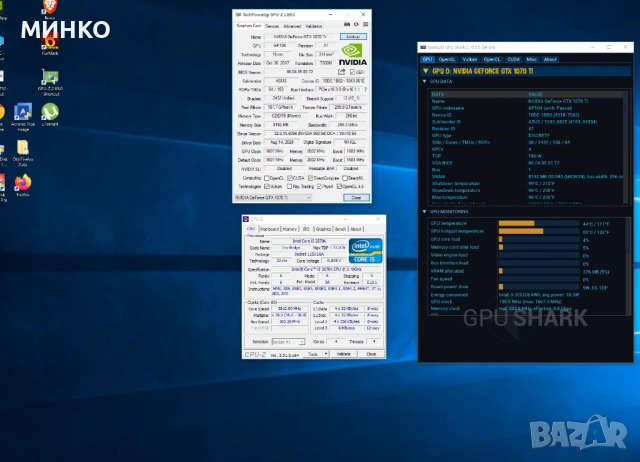Click the Validate button in CPU-Z
The image size is (640, 462).
(343, 354)
